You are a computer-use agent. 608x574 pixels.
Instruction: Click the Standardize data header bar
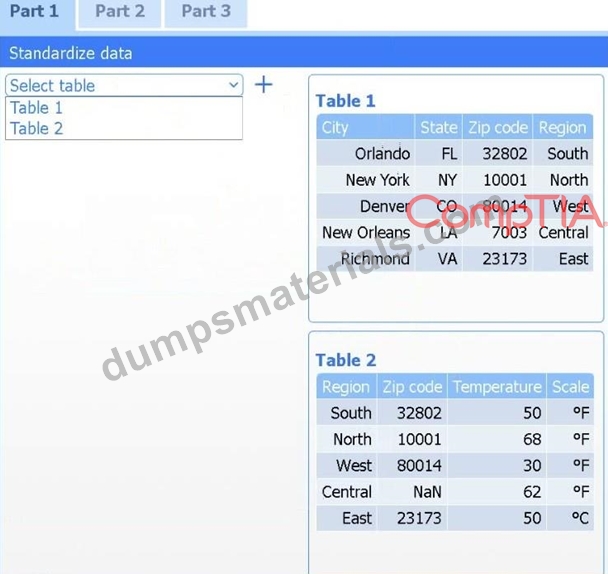pos(304,53)
